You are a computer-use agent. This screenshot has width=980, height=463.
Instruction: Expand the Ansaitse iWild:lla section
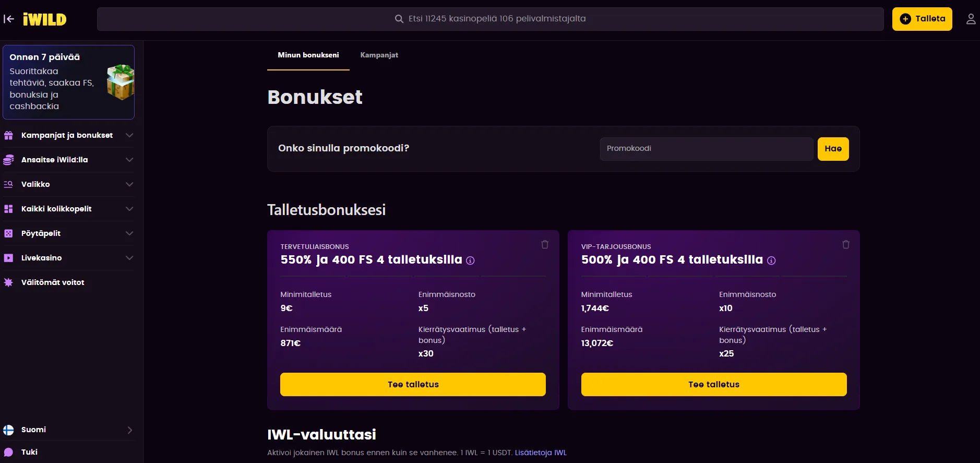[x=129, y=160]
